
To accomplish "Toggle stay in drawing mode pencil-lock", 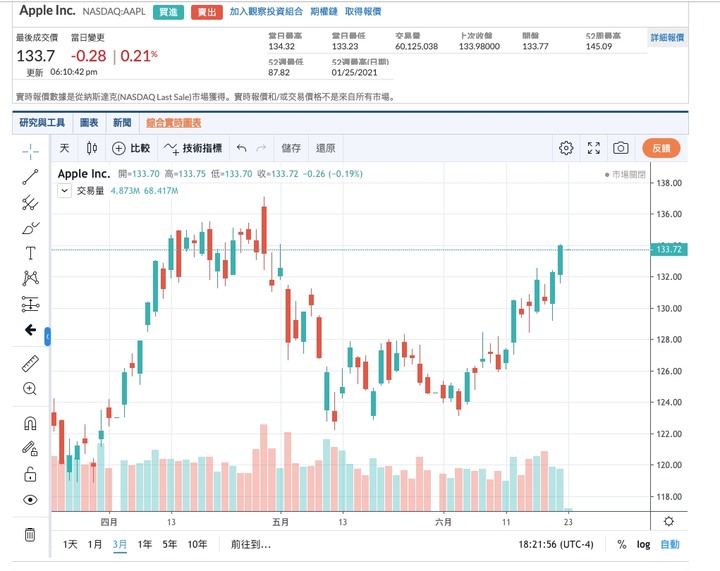I will pyautogui.click(x=30, y=448).
